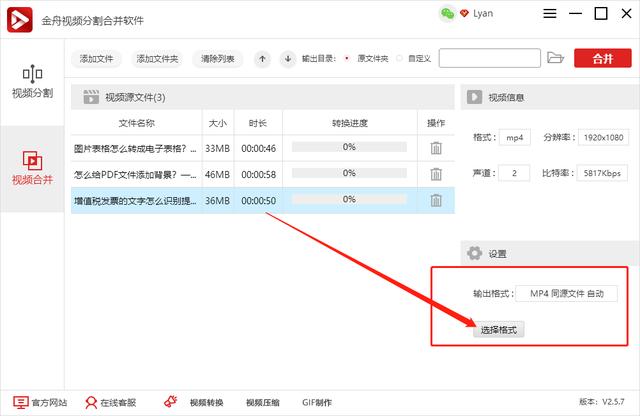
Task: Click the 5817Kbps bitrate value
Action: pyautogui.click(x=602, y=173)
